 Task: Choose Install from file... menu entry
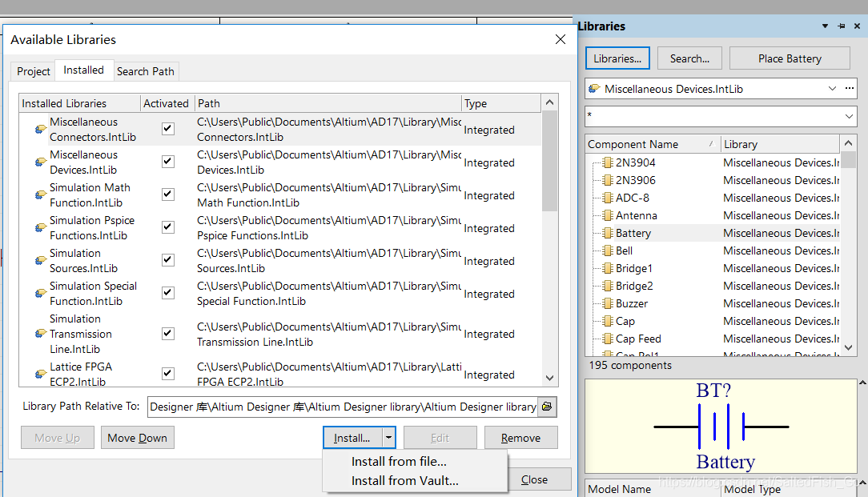pos(399,462)
